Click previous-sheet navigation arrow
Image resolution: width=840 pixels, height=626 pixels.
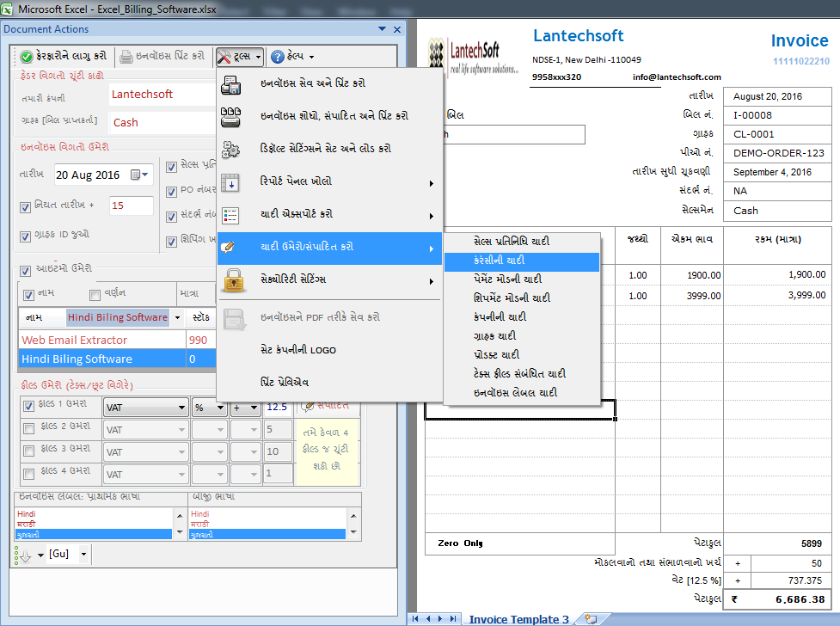click(428, 618)
